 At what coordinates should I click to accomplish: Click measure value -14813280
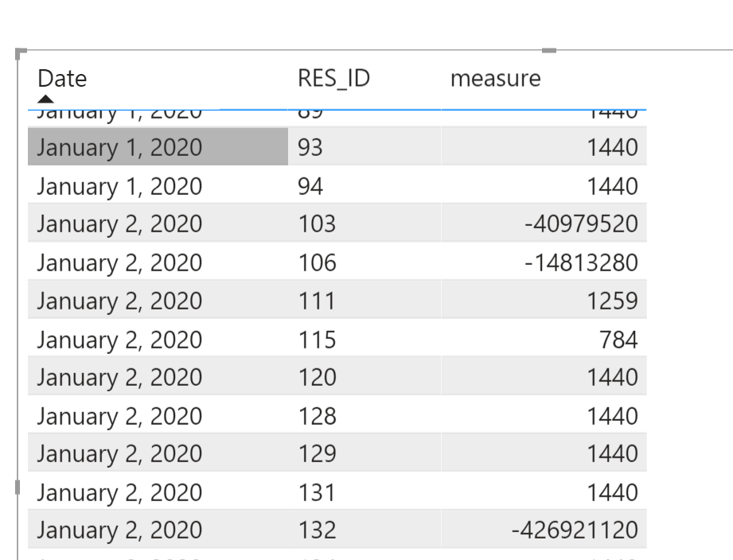coord(581,262)
